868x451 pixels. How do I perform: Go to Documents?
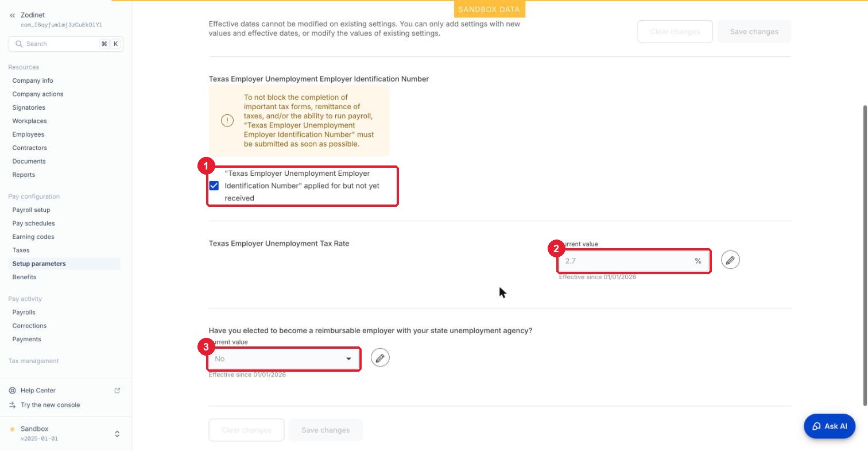[x=29, y=161]
